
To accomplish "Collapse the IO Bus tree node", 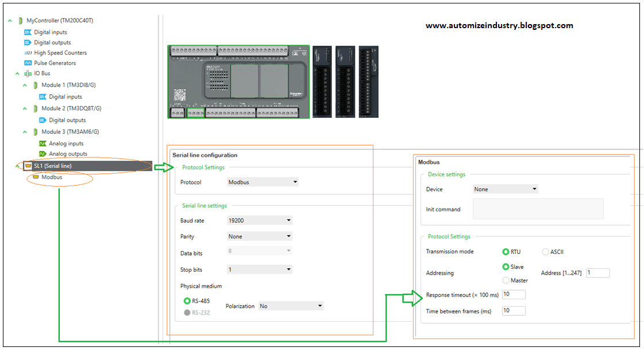I will (17, 74).
